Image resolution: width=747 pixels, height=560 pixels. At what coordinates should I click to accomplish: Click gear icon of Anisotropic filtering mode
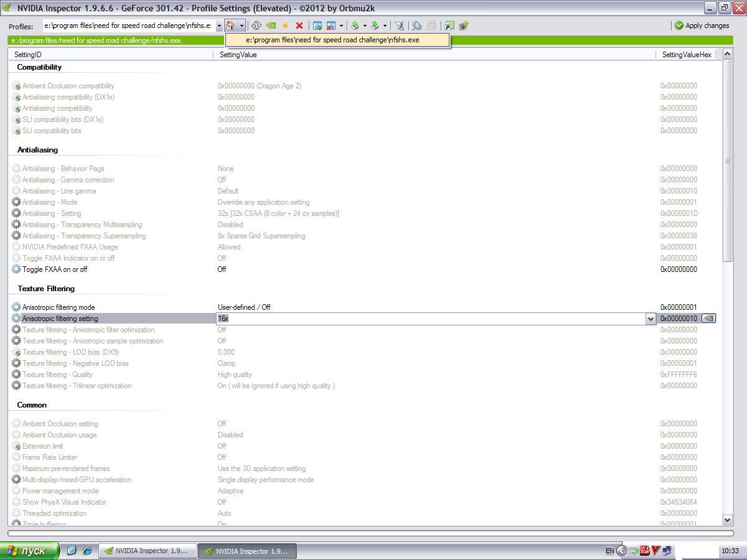[x=16, y=307]
